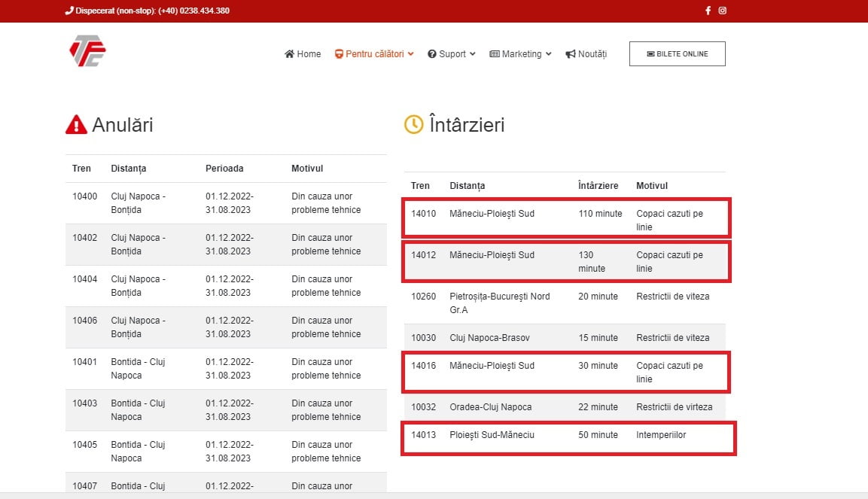This screenshot has height=499, width=868.
Task: Click the TFC company logo
Action: (87, 51)
